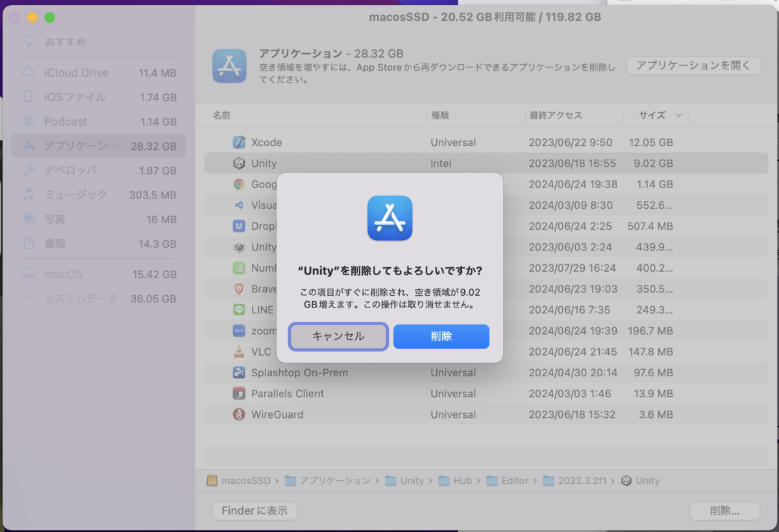Click the LINE app icon

tap(240, 310)
